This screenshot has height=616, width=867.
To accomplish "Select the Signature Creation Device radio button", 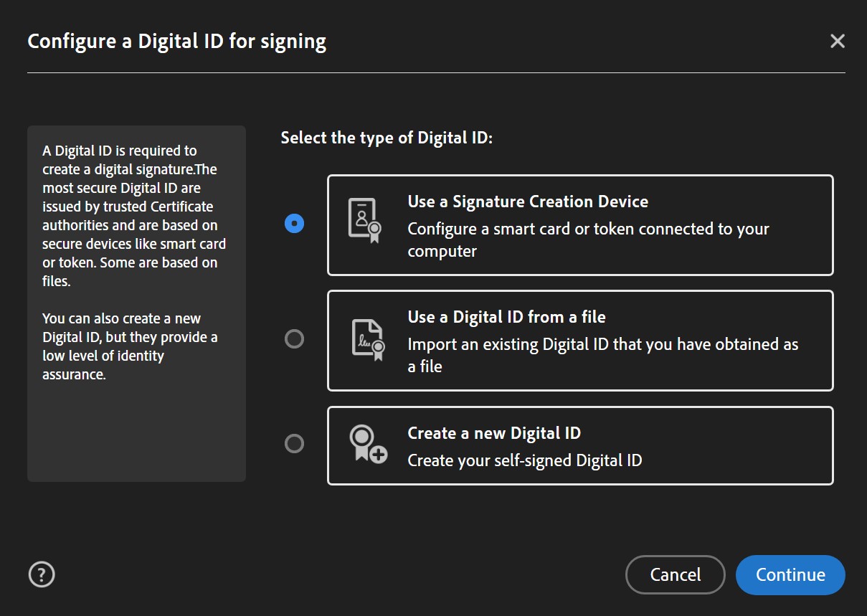I will coord(294,224).
